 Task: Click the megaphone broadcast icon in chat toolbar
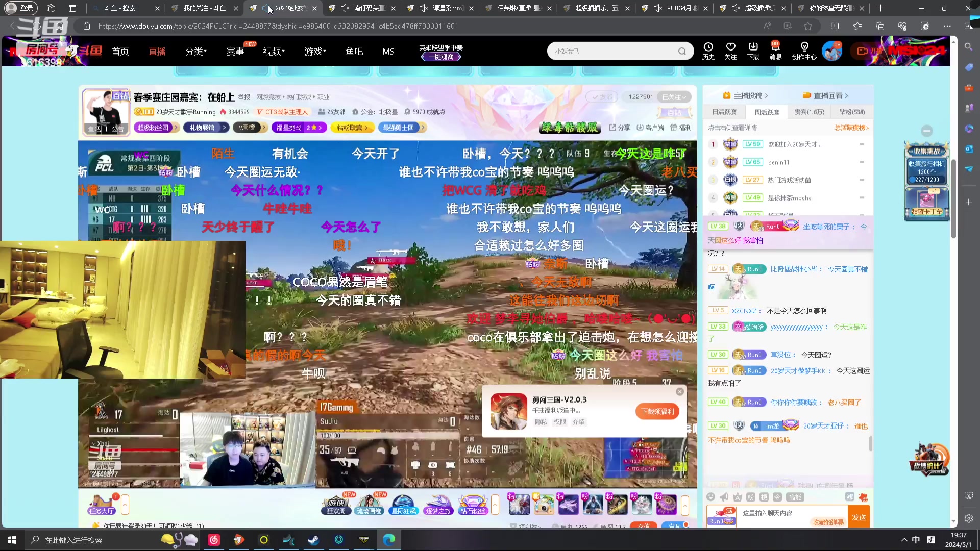(723, 497)
